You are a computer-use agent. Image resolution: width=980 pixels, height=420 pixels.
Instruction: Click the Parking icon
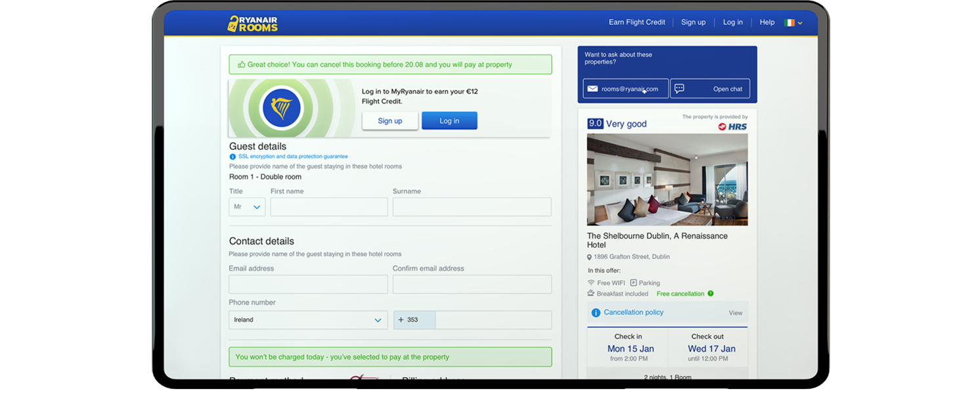(x=633, y=283)
